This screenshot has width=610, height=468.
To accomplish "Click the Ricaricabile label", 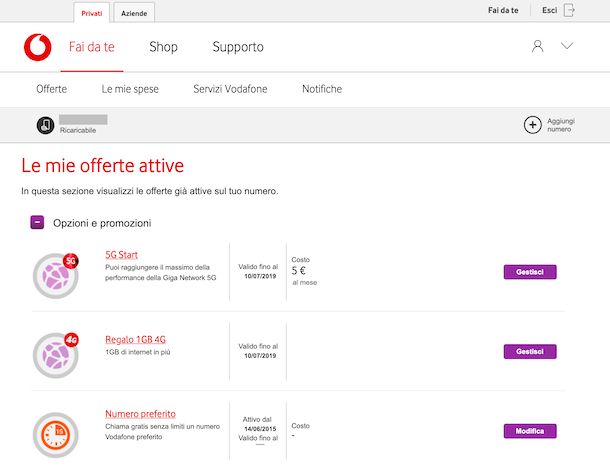I will (x=78, y=130).
